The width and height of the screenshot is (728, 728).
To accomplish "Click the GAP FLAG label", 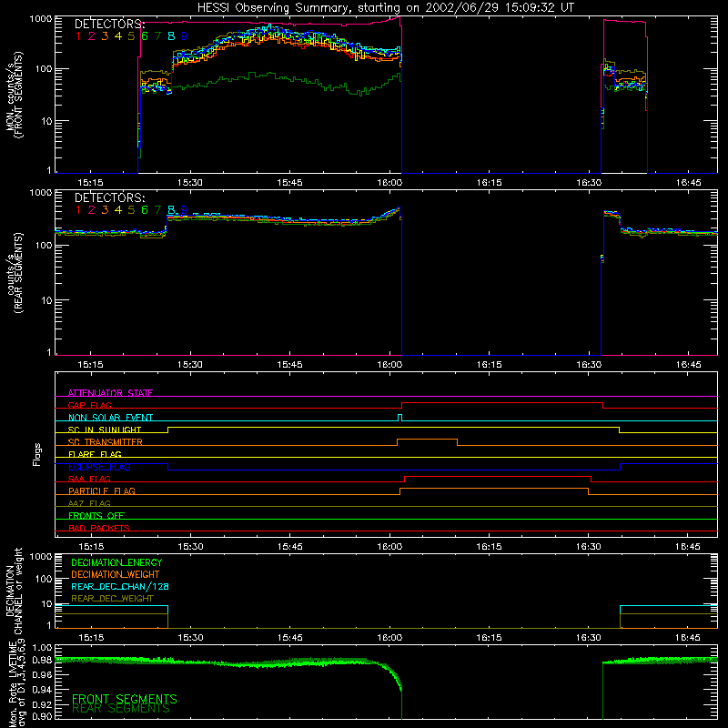I will (89, 405).
